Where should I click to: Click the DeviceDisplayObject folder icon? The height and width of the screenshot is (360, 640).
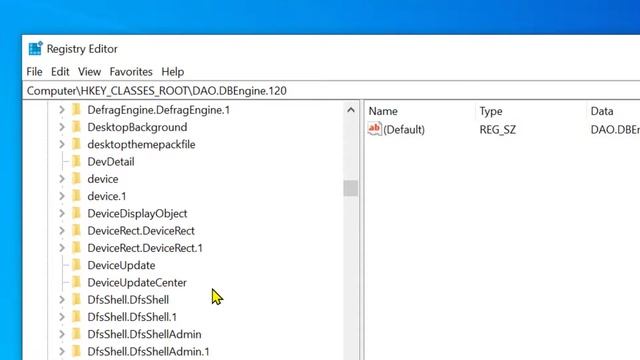coord(76,213)
